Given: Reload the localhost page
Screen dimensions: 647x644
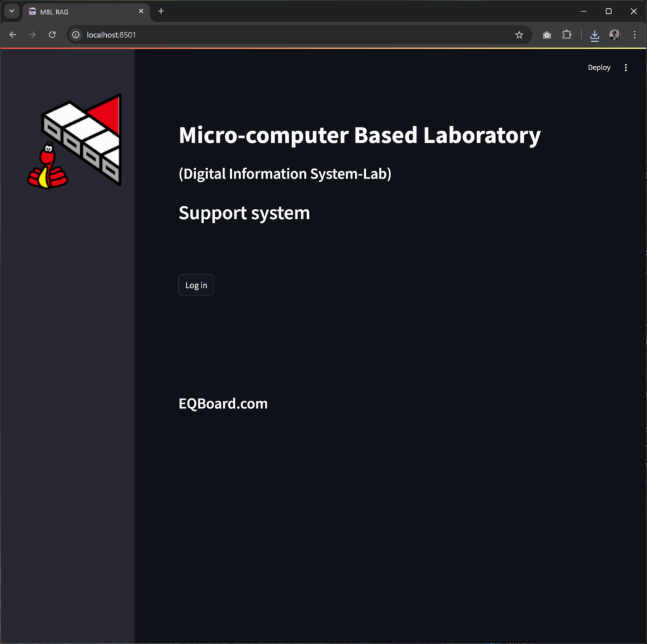Looking at the screenshot, I should 52,35.
